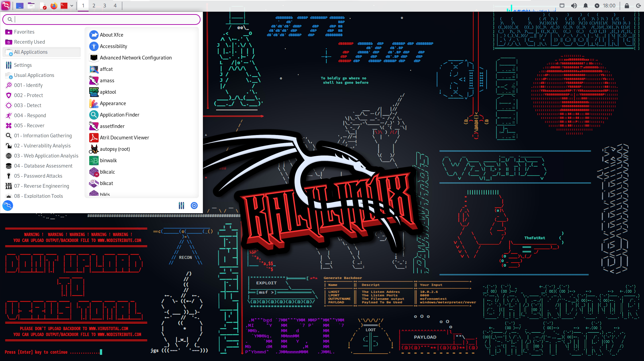Select the 08 - Exploitation Tools category
The height and width of the screenshot is (361, 644).
pyautogui.click(x=38, y=196)
